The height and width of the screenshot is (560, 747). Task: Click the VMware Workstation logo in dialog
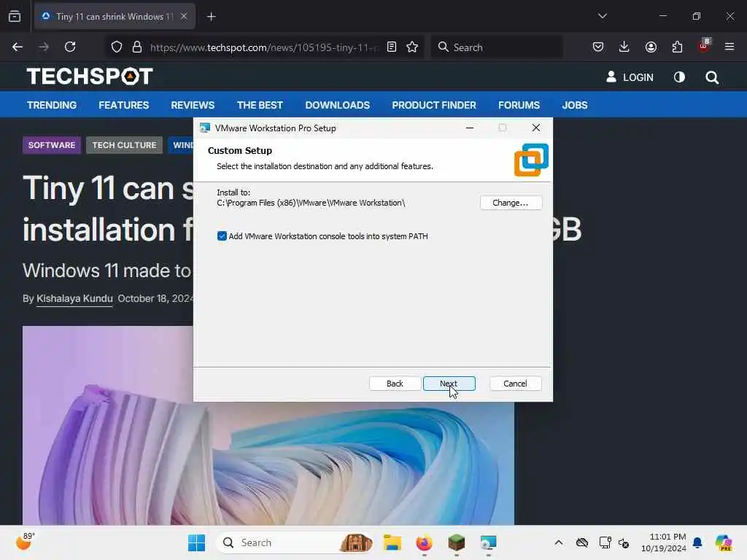[x=531, y=160]
